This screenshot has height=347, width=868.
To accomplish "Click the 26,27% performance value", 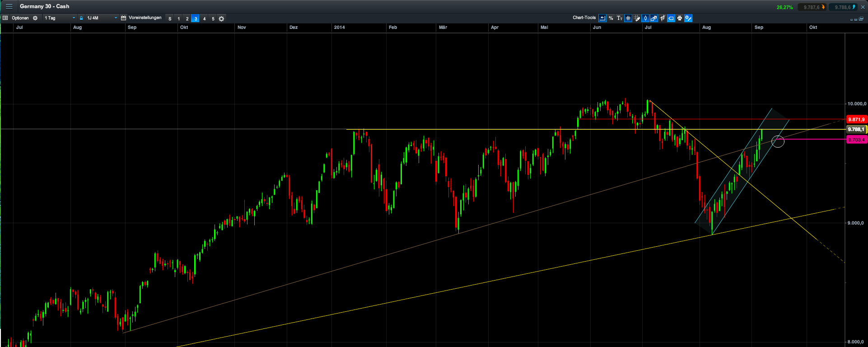I will pos(785,7).
